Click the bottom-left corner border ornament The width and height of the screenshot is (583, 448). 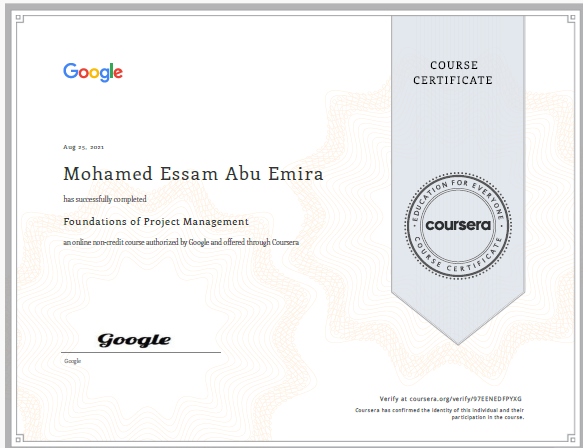pos(19,439)
